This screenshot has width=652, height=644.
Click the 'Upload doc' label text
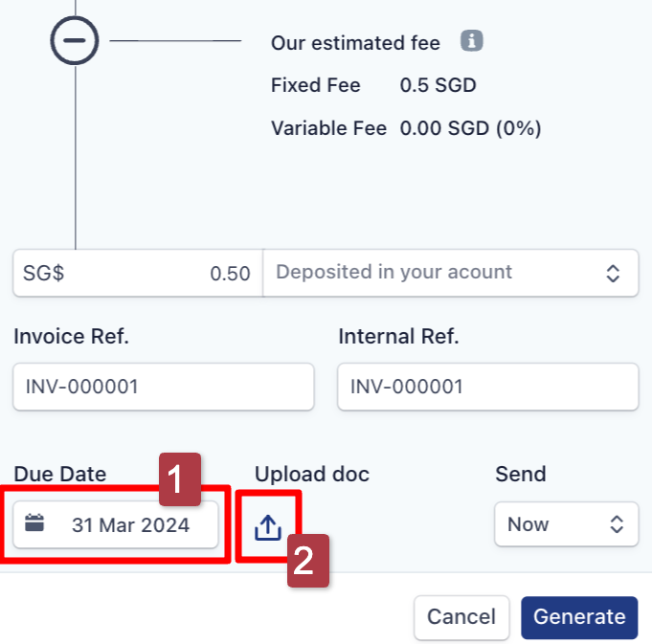point(312,474)
